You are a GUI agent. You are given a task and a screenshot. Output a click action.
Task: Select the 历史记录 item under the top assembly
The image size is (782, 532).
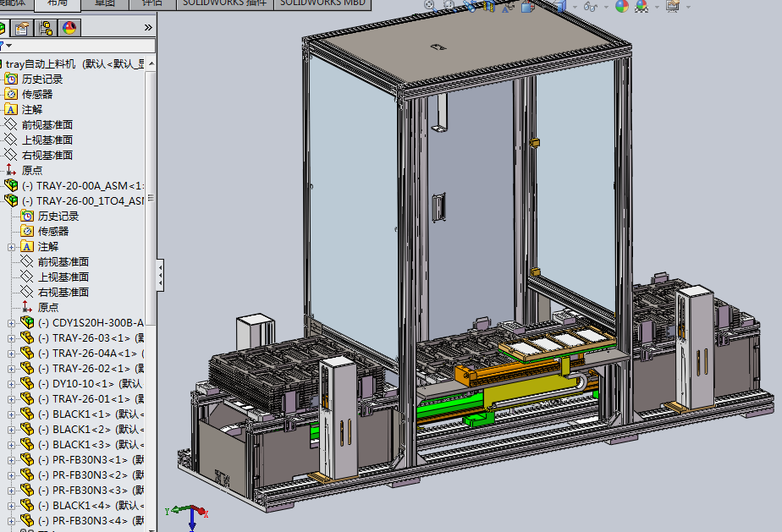click(x=42, y=79)
